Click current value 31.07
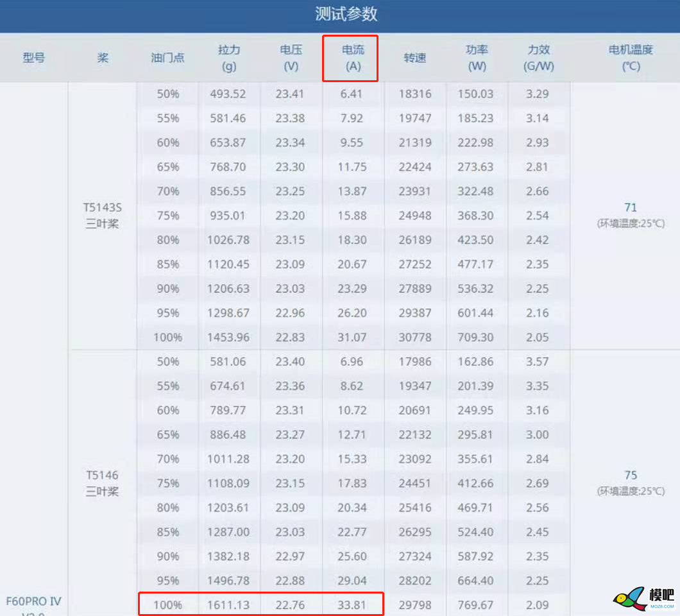The image size is (680, 616). coord(352,337)
